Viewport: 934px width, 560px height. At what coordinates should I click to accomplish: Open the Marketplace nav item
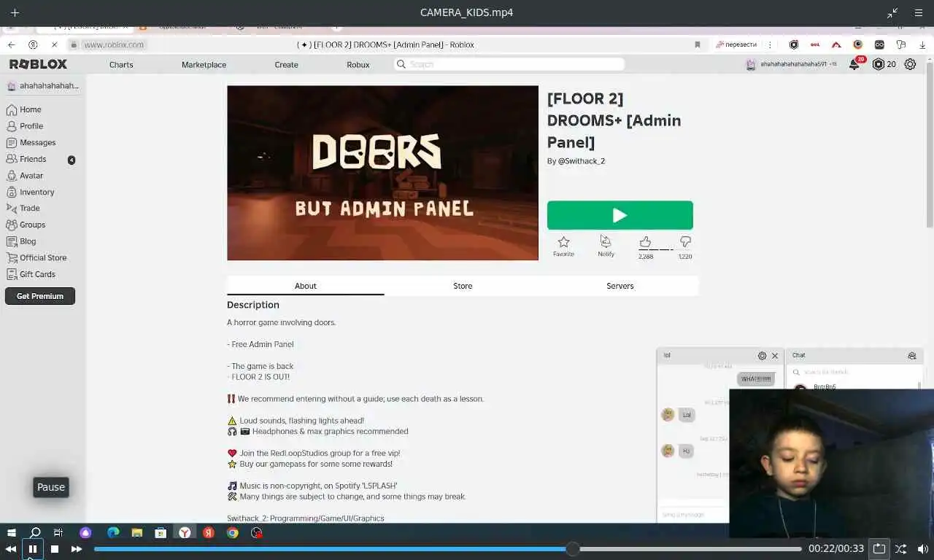click(x=204, y=64)
